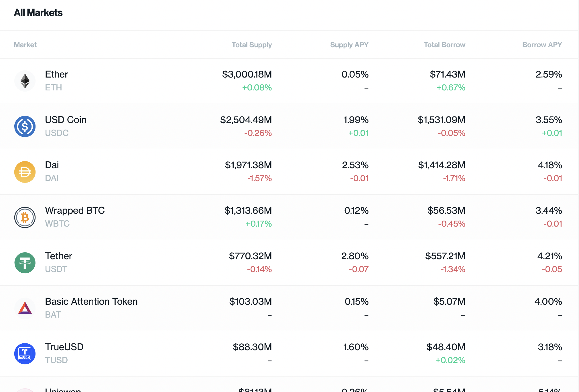This screenshot has width=579, height=392.
Task: Click Tether borrow APY 4.21%
Action: coord(550,256)
